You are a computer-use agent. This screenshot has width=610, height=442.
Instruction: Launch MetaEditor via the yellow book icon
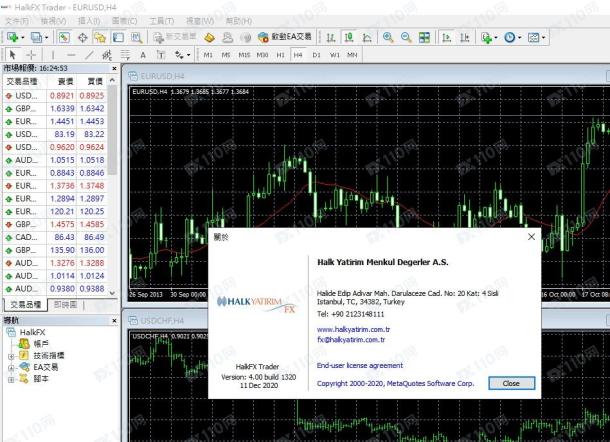(209, 37)
